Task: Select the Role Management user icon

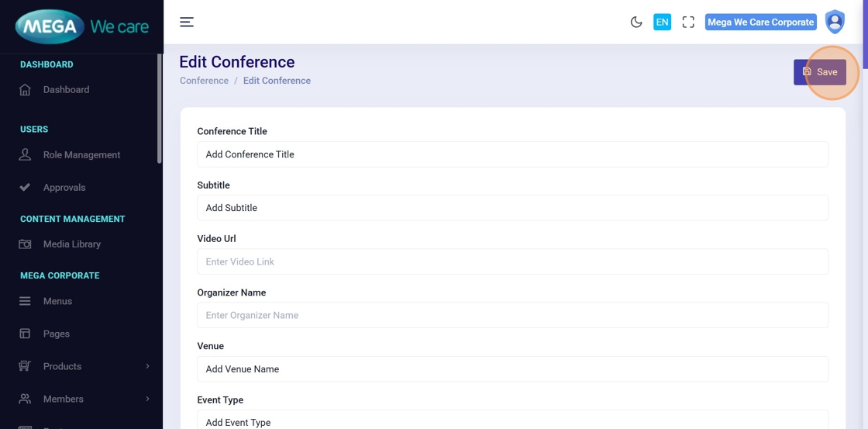Action: tap(25, 155)
